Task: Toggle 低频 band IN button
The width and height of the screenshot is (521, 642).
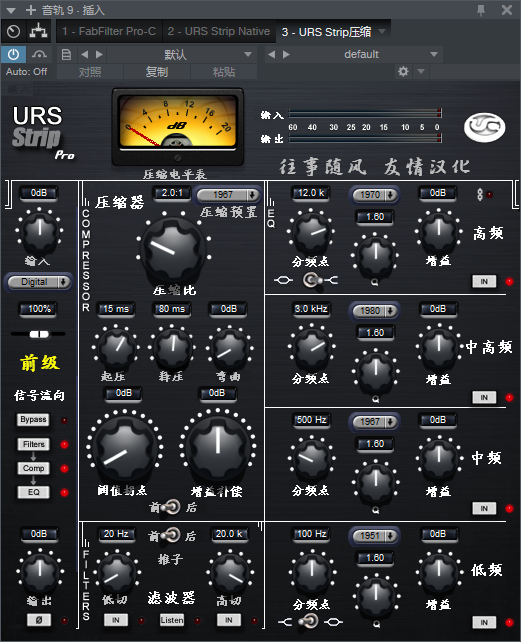Action: 484,622
